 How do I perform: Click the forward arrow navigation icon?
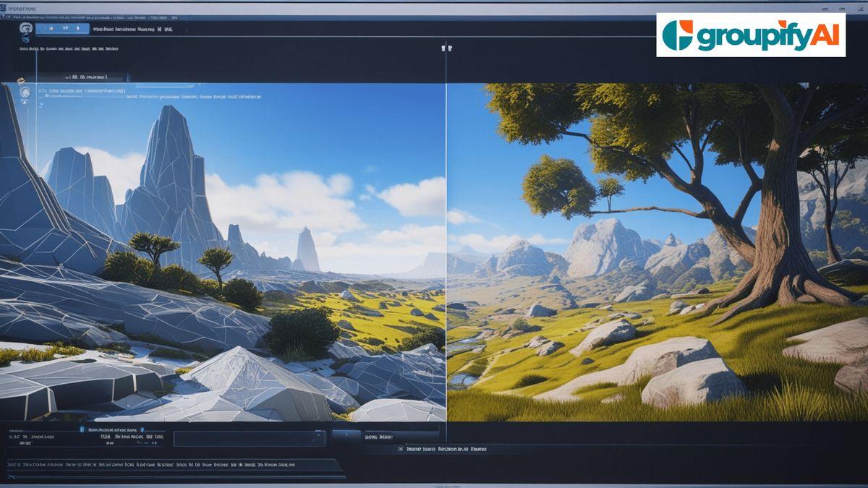tap(78, 27)
